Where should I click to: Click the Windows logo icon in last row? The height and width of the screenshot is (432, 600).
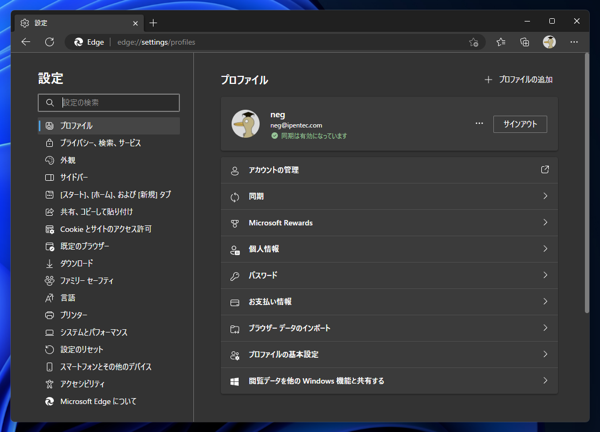(x=235, y=381)
